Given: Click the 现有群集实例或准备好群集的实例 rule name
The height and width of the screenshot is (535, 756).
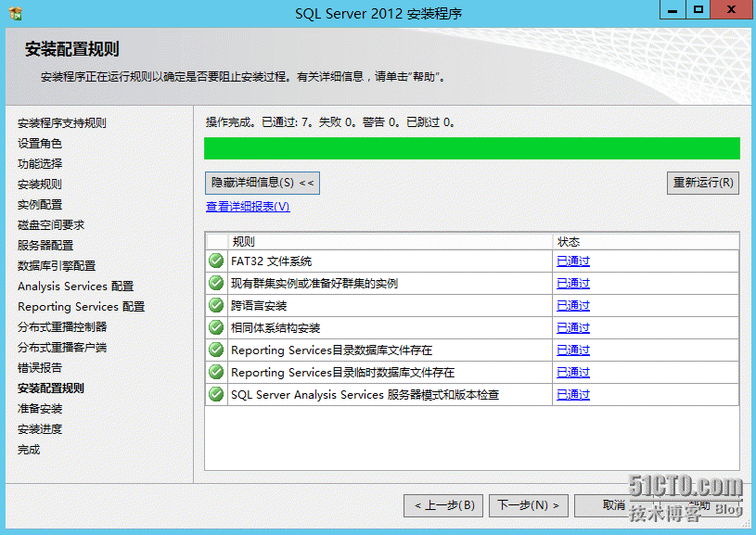Looking at the screenshot, I should [x=314, y=284].
